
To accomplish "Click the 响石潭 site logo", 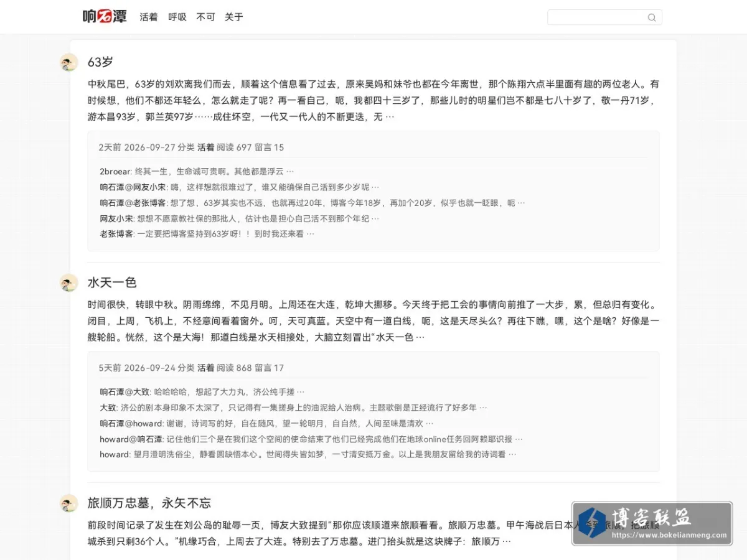I will [x=105, y=17].
